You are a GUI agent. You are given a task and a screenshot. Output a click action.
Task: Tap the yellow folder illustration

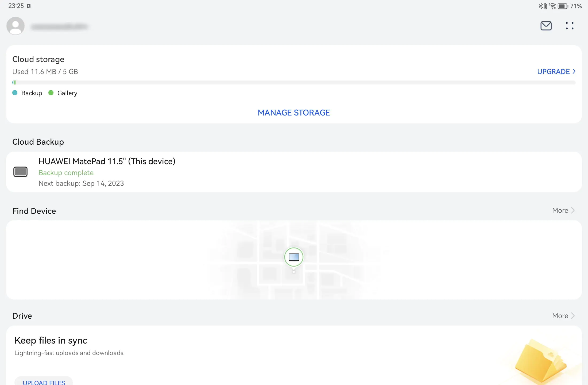pyautogui.click(x=540, y=361)
